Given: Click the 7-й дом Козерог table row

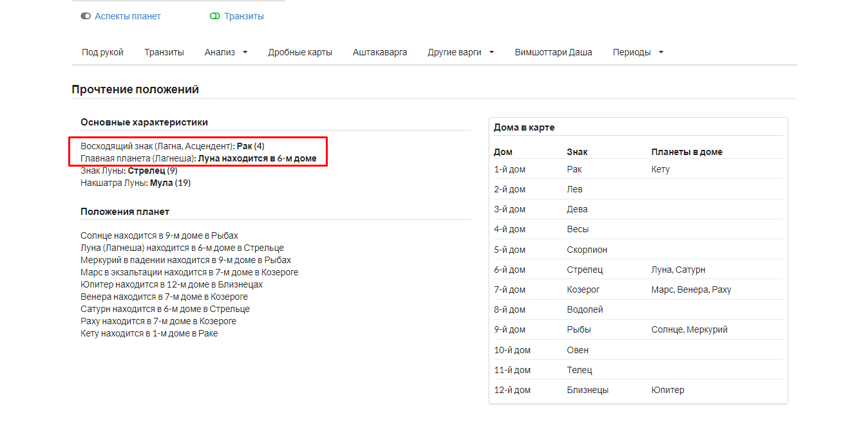Looking at the screenshot, I should [637, 289].
